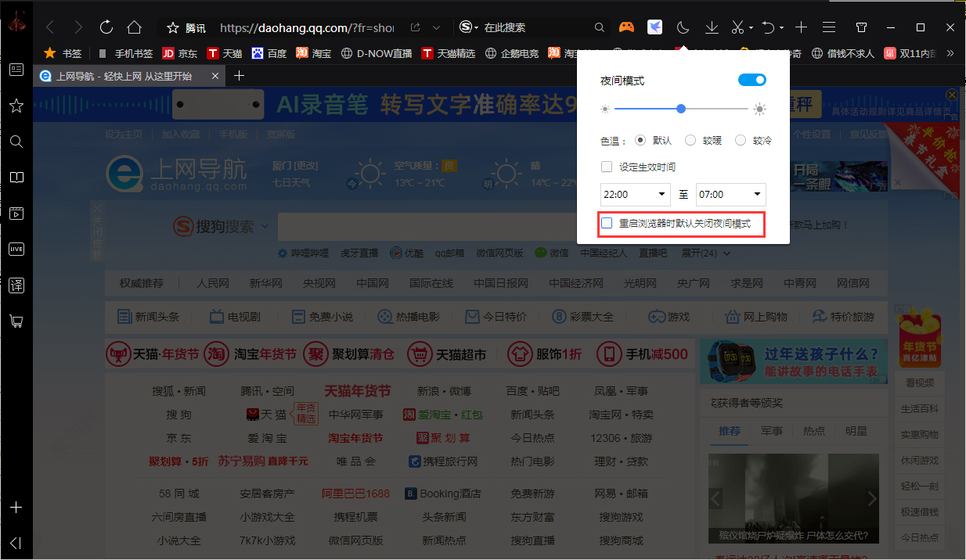The height and width of the screenshot is (560, 966).
Task: Click the shopping cart icon in sidebar
Action: point(16,321)
